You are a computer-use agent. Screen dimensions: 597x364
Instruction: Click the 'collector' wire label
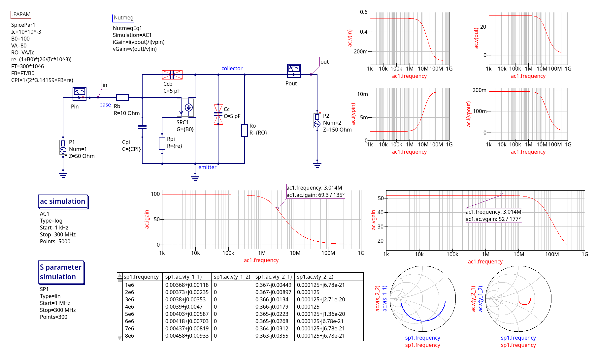(232, 69)
